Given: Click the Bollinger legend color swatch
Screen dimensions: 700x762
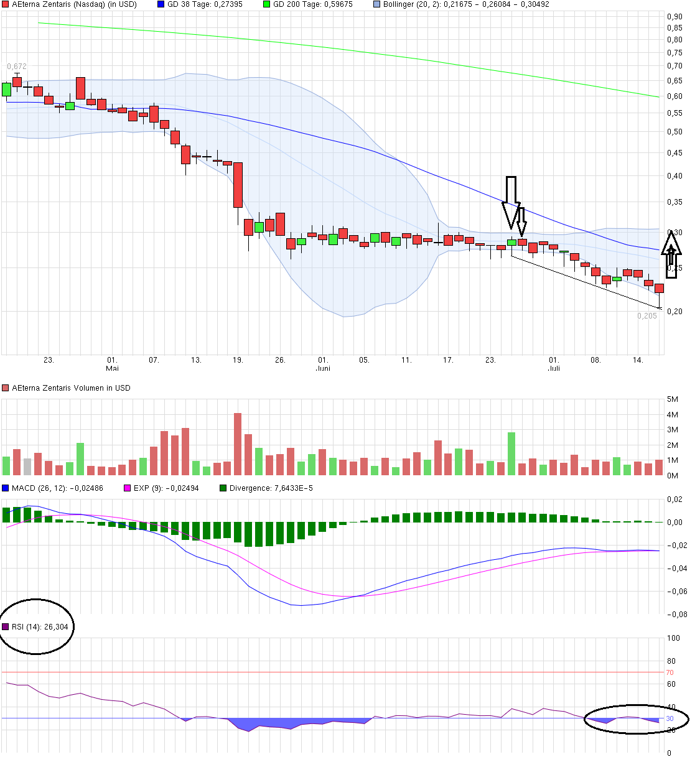Looking at the screenshot, I should (376, 4).
